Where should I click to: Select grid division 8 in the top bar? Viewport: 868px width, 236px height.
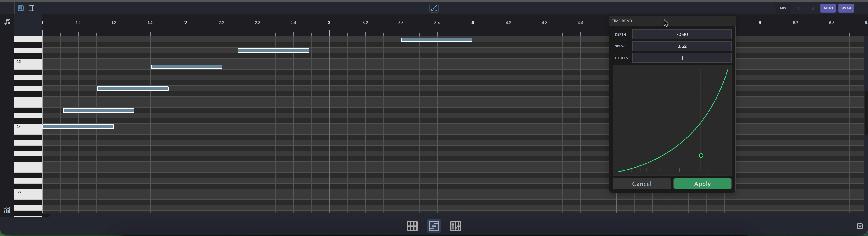coord(812,8)
